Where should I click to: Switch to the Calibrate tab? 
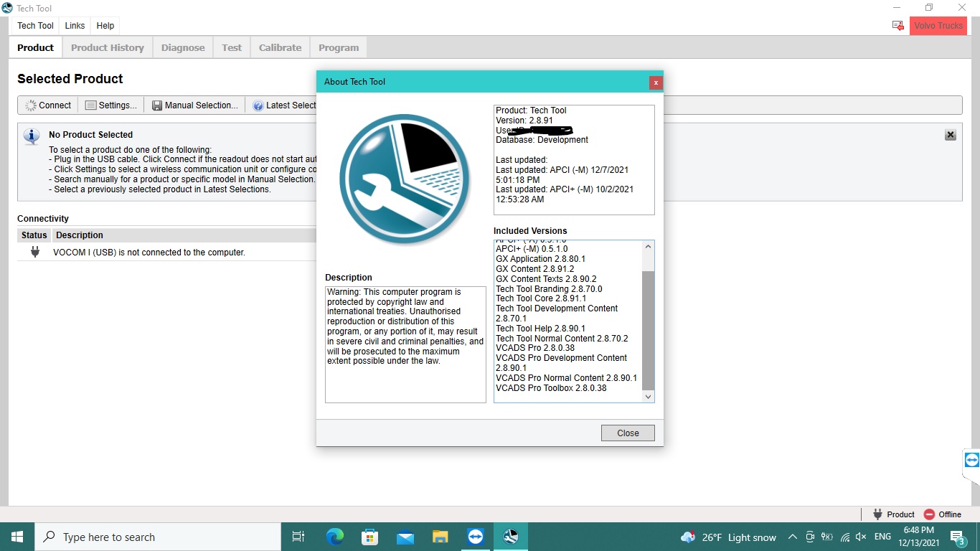click(x=280, y=48)
